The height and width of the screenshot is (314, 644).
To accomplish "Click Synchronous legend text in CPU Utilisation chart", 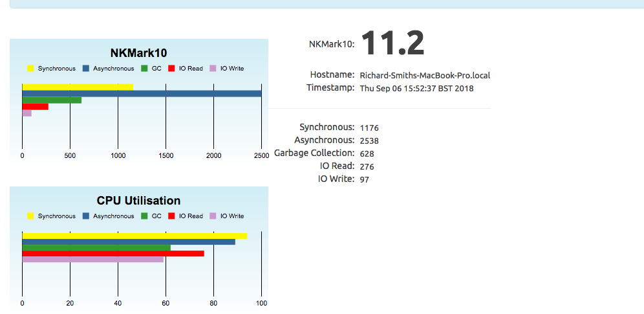I will 57,216.
